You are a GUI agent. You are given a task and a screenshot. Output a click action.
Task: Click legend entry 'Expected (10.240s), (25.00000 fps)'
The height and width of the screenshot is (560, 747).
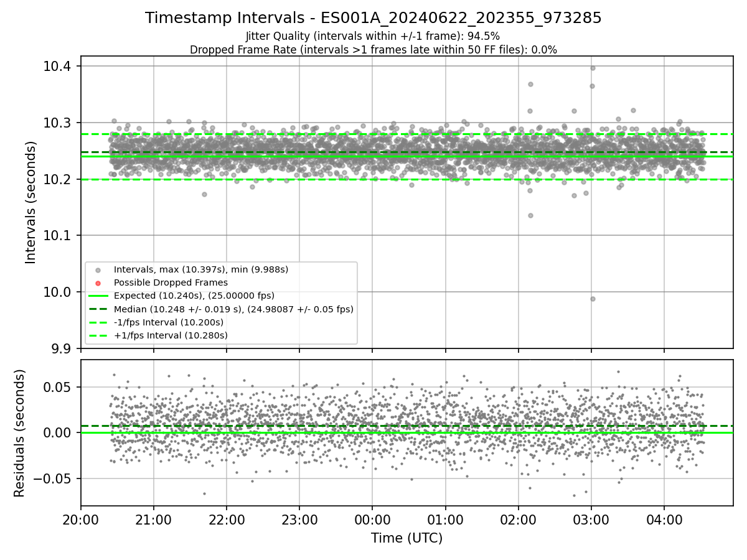pos(194,296)
